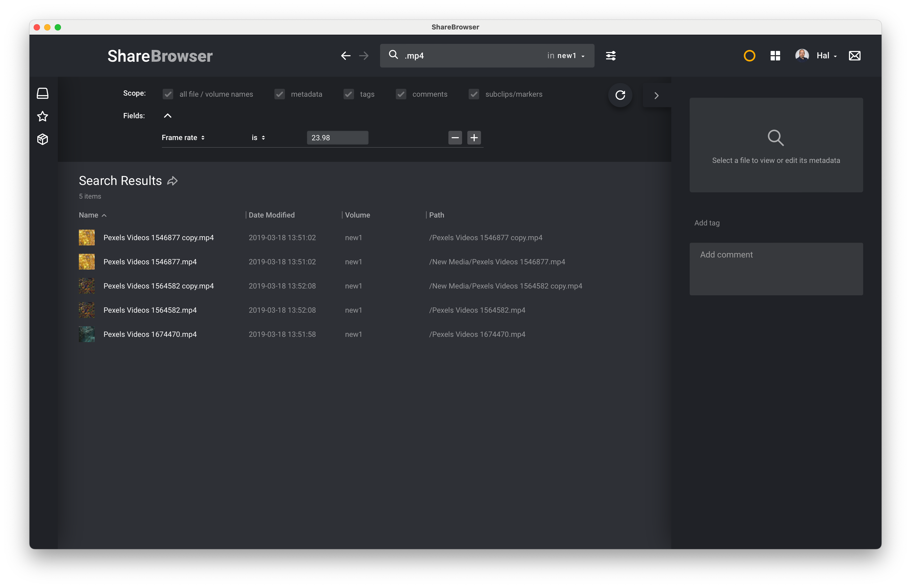Screen dimensions: 911x588
Task: Open the 'in new1' volume dropdown
Action: point(566,56)
